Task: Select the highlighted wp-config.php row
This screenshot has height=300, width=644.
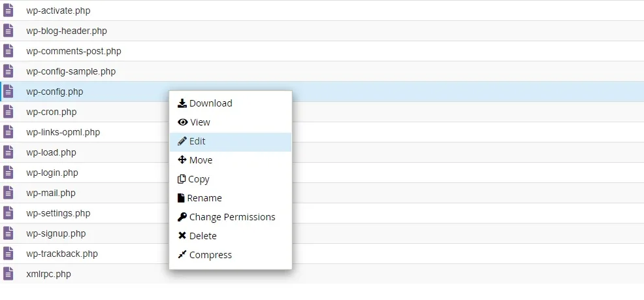Action: (322, 92)
